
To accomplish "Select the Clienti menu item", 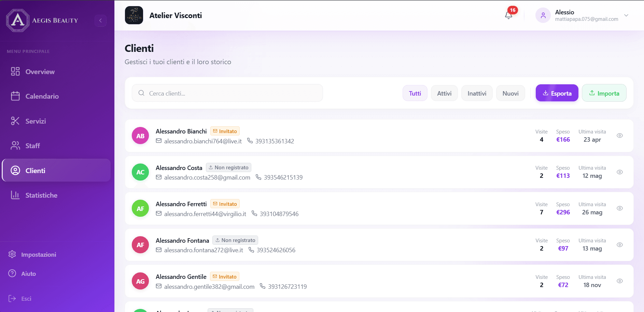I will pos(56,170).
